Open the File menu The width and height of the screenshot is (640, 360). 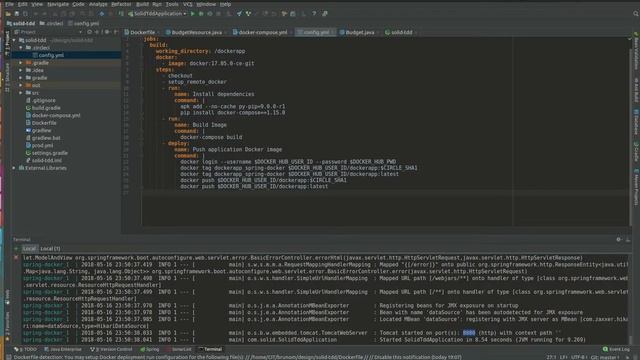pyautogui.click(x=9, y=4)
